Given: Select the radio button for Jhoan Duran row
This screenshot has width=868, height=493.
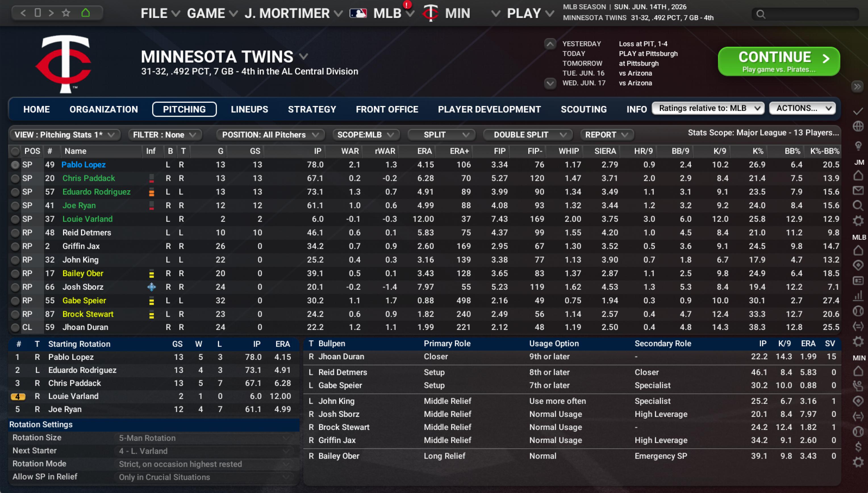Looking at the screenshot, I should pyautogui.click(x=15, y=327).
